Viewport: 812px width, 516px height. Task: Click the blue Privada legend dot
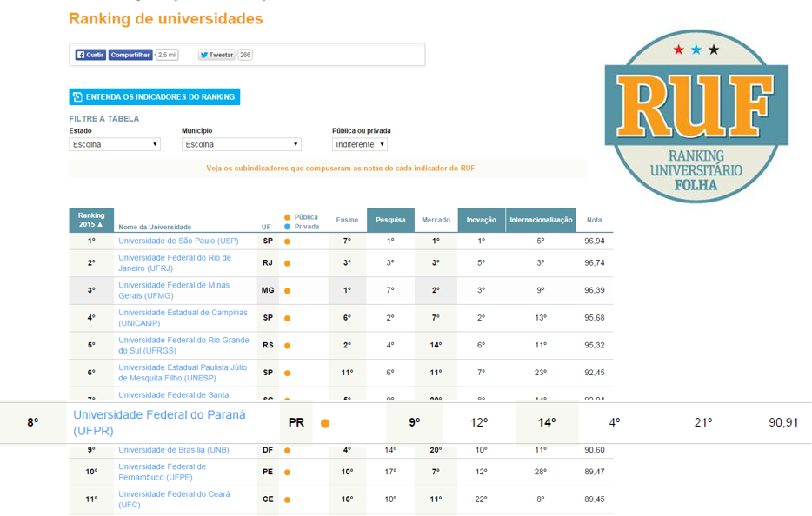pyautogui.click(x=288, y=227)
